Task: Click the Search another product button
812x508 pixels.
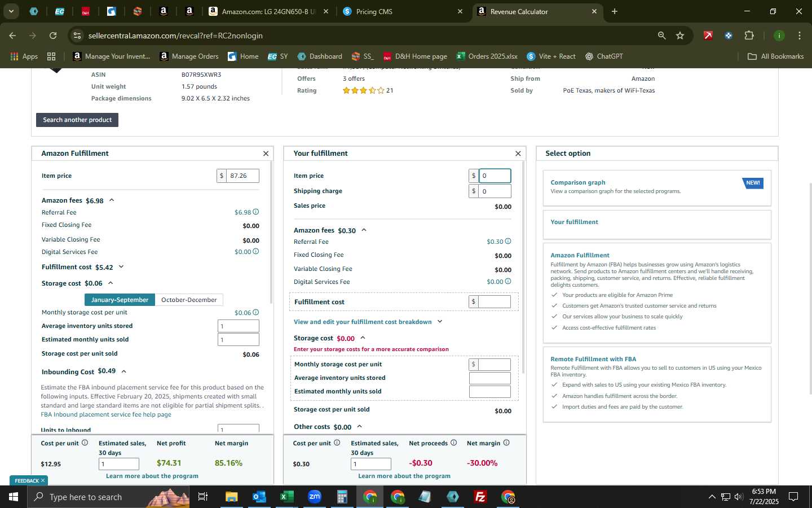Action: point(77,120)
